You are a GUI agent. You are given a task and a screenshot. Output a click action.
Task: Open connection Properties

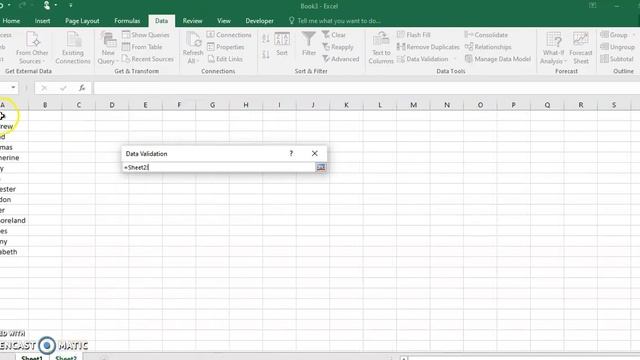[225, 47]
